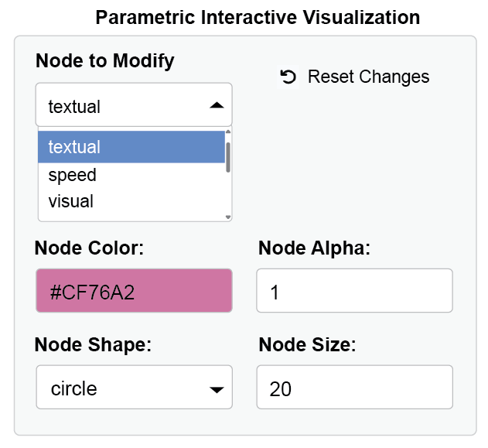488x448 pixels.
Task: Click the Node Size label
Action: point(307,345)
